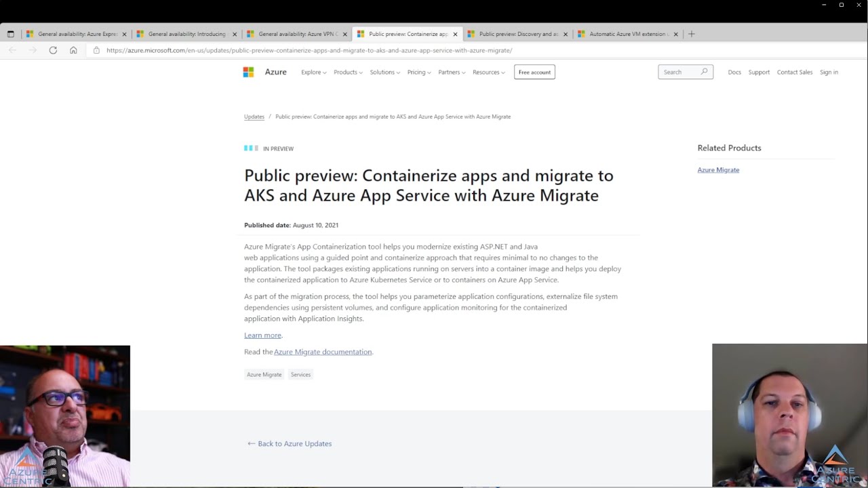Open the Azure Migrate documentation link
Screen dimensions: 868x488
point(323,352)
